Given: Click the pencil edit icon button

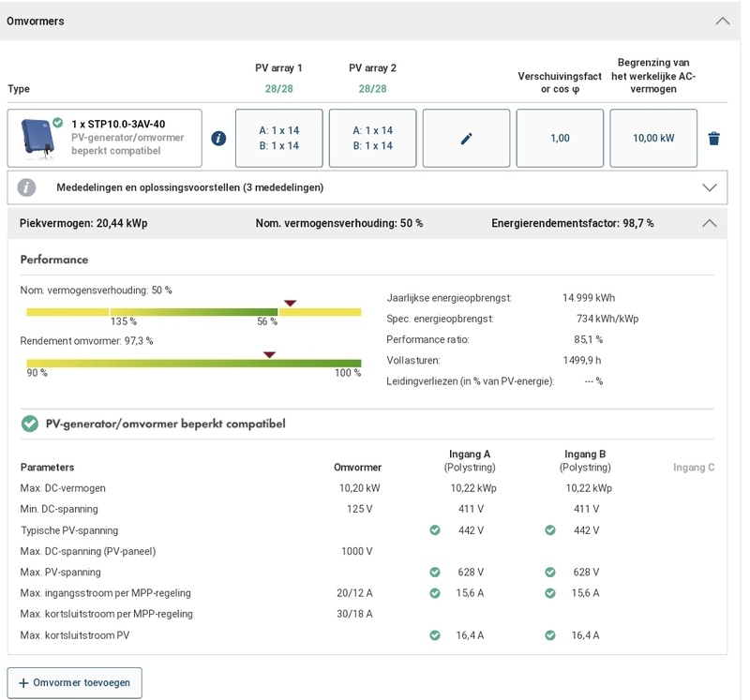Looking at the screenshot, I should pyautogui.click(x=466, y=139).
